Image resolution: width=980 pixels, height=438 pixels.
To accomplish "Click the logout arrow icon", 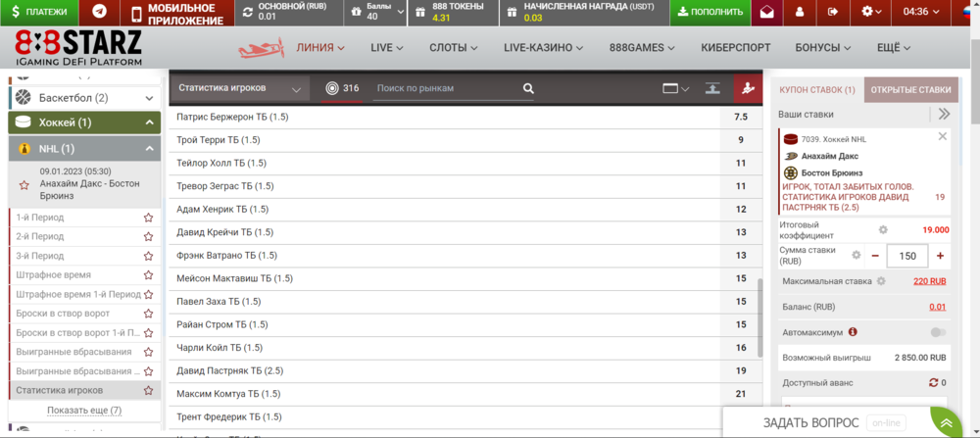I will [x=832, y=12].
